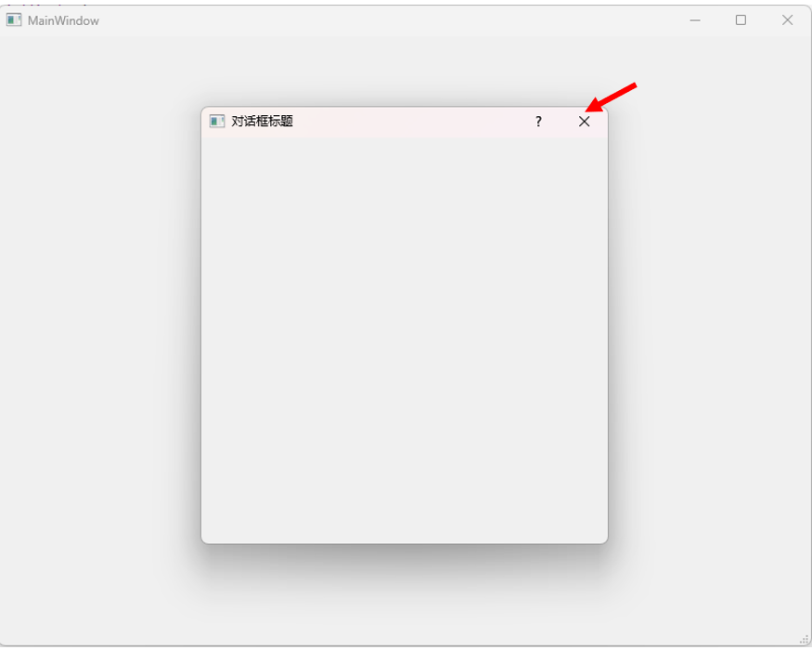Click the dialog's rounded bottom-right corner
The width and height of the screenshot is (812, 650).
(x=604, y=539)
